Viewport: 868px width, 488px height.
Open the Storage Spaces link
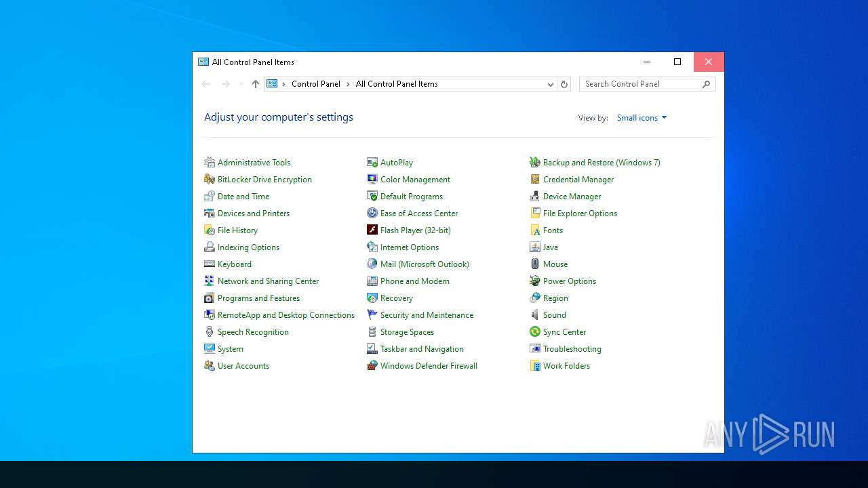click(x=407, y=332)
